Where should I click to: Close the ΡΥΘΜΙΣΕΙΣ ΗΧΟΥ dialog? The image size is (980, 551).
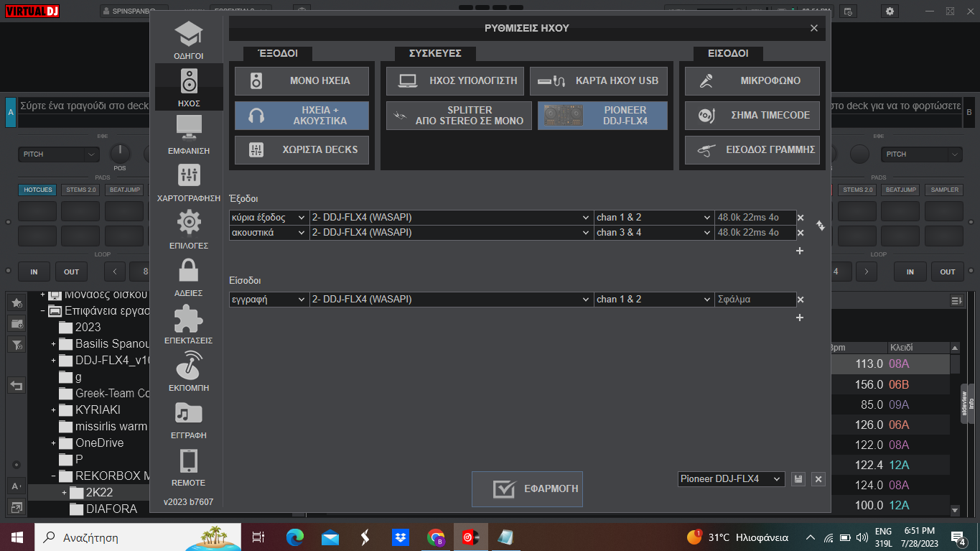[814, 28]
